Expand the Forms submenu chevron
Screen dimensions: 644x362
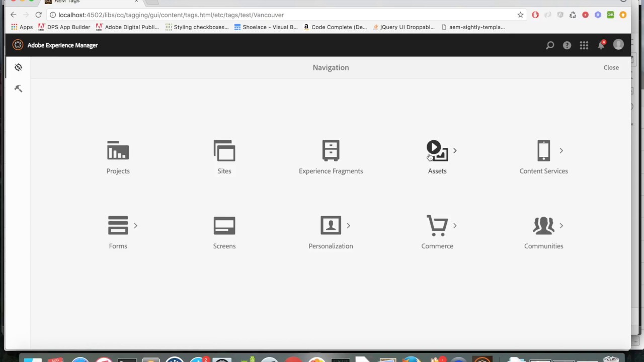[x=135, y=225]
